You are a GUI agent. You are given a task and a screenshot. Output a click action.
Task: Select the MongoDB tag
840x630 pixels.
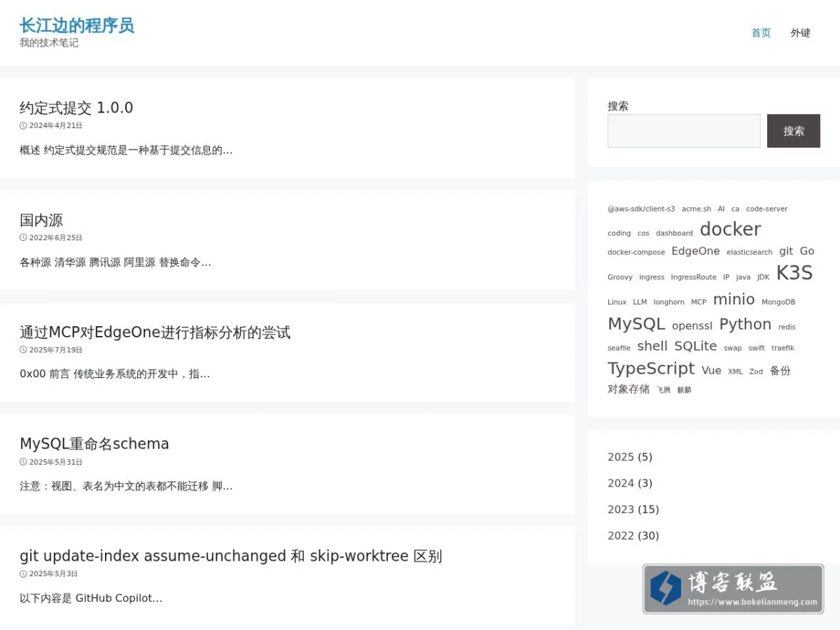click(778, 302)
